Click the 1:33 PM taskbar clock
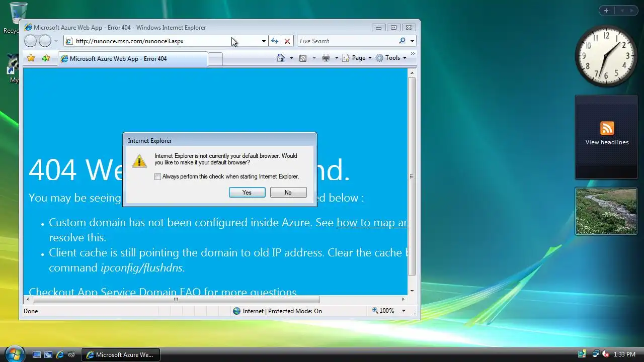644x362 pixels. coord(624,354)
